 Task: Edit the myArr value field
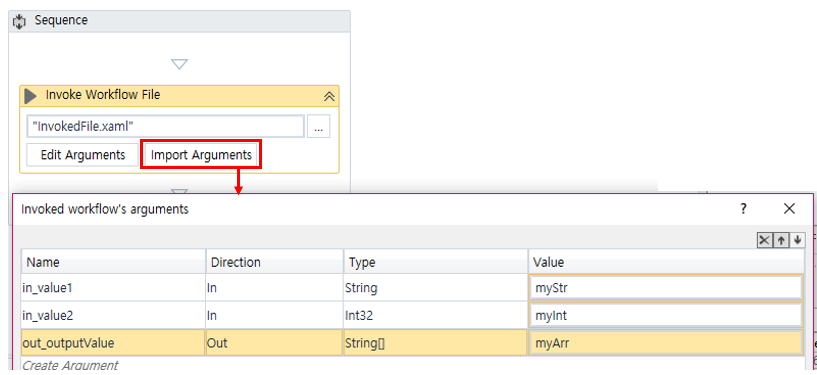(x=666, y=343)
